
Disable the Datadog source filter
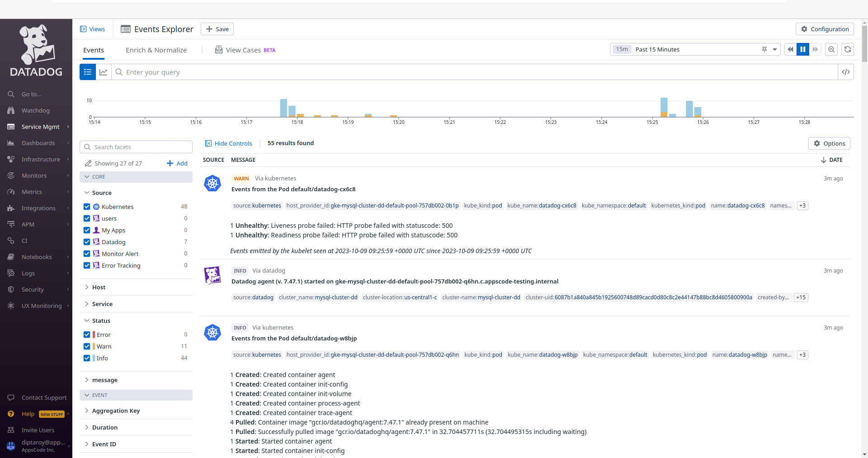86,242
